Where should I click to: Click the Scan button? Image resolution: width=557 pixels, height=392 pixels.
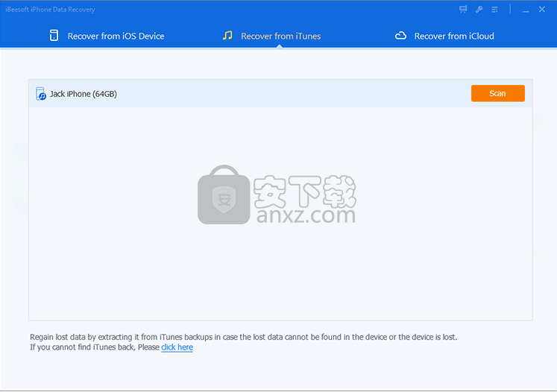497,93
